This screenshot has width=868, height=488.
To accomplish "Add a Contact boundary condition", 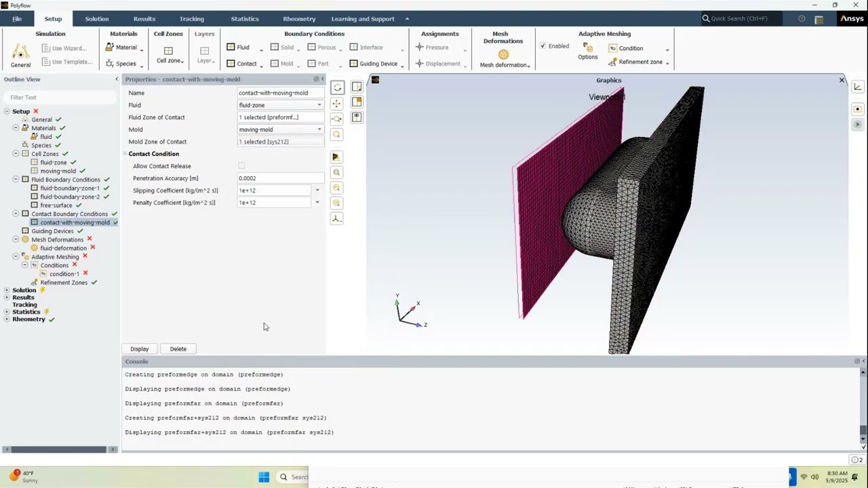I will point(242,64).
